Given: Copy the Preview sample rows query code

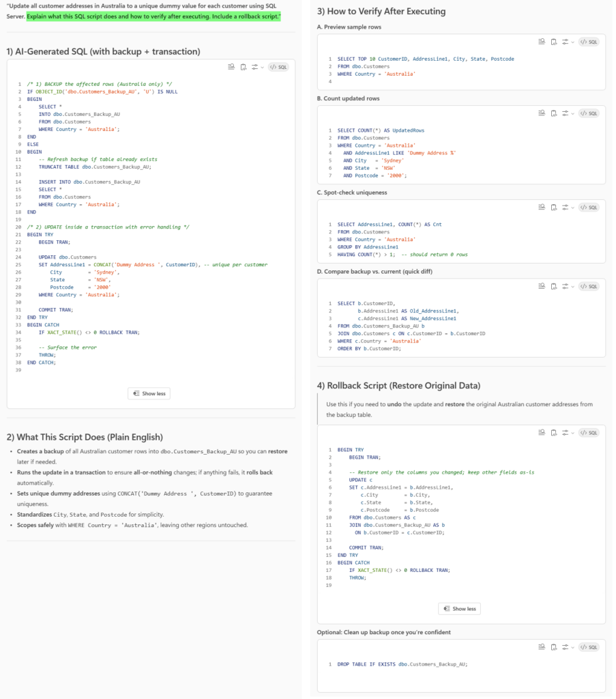Looking at the screenshot, I should pos(554,42).
